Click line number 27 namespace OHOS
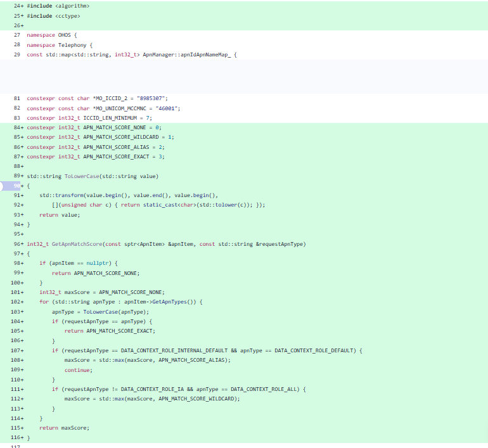The height and width of the screenshot is (448, 488). (17, 35)
